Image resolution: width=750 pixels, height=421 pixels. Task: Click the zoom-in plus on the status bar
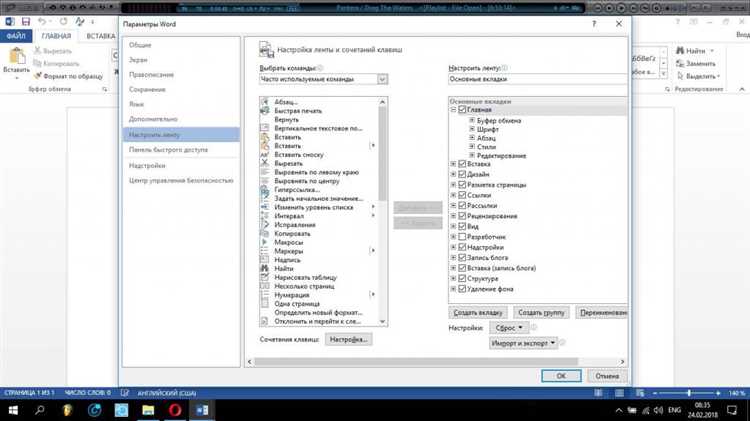718,393
